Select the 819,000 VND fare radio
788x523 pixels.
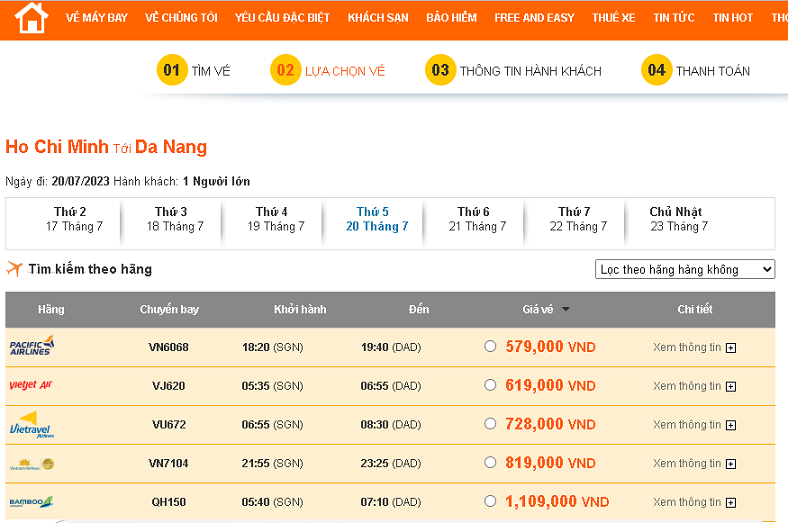point(490,462)
